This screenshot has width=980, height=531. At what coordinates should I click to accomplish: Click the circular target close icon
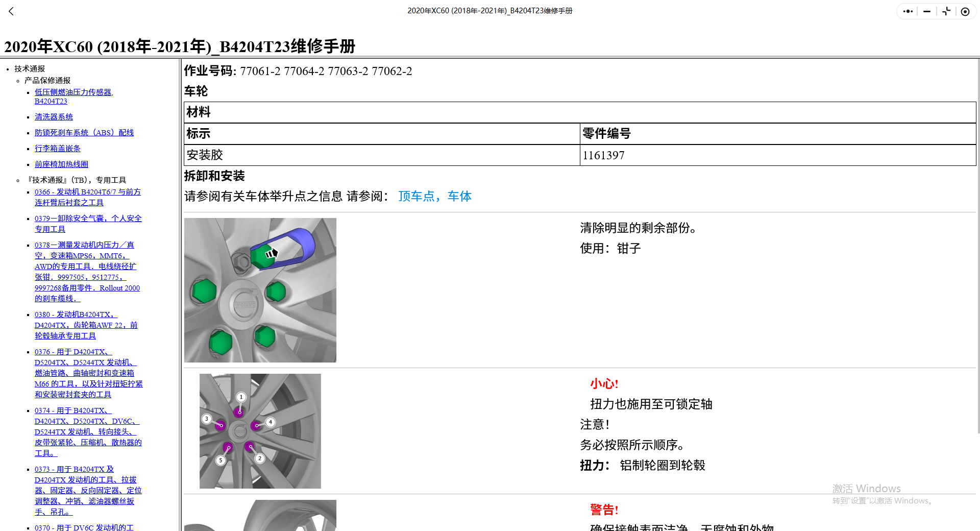point(965,11)
